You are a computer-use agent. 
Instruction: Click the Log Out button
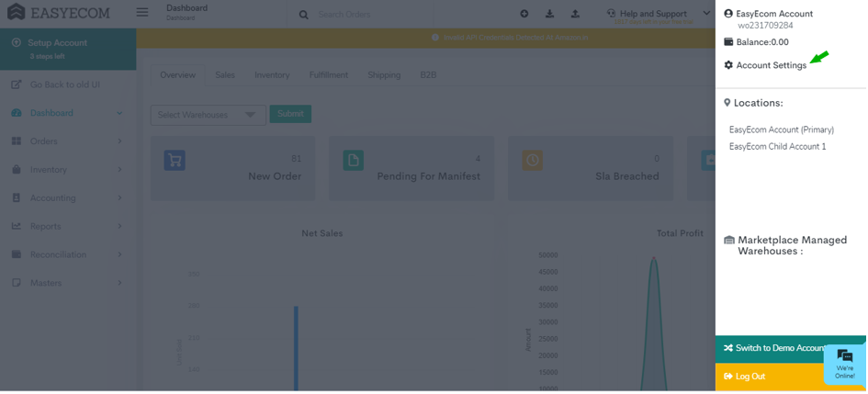click(x=770, y=377)
